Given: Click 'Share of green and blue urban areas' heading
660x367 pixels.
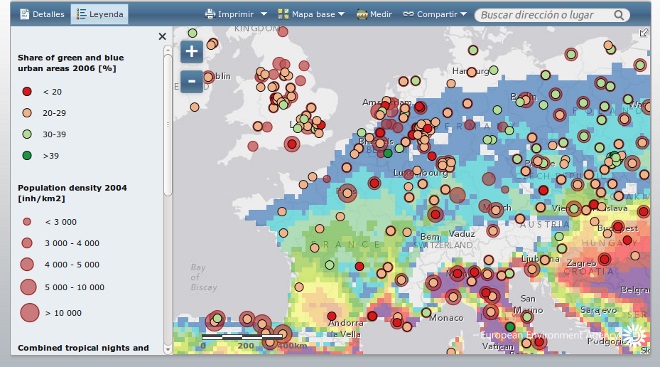Looking at the screenshot, I should 71,63.
